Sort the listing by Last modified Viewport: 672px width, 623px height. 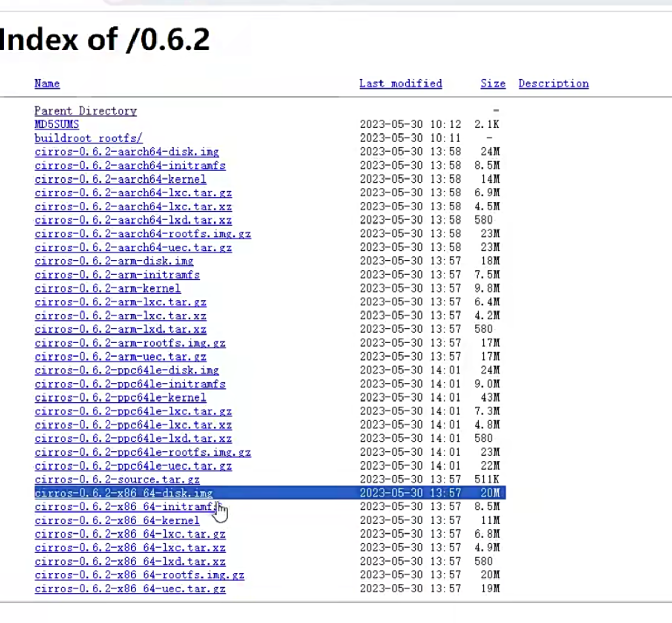(x=400, y=83)
